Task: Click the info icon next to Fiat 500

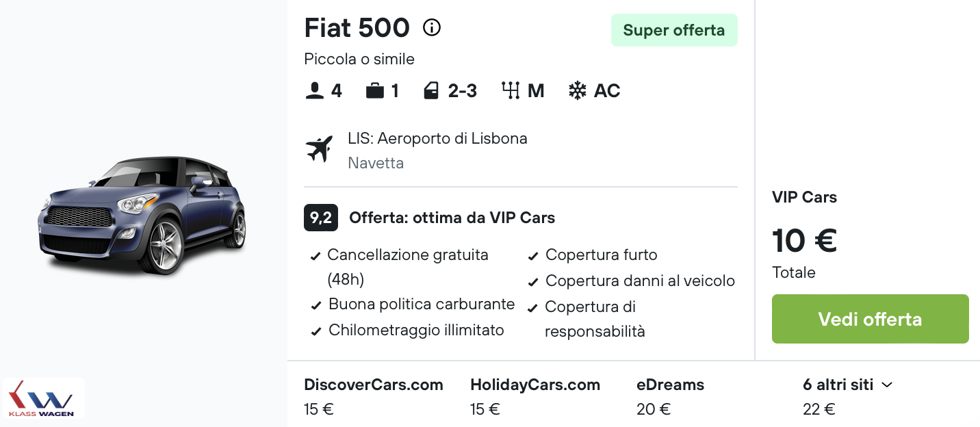Action: click(432, 28)
